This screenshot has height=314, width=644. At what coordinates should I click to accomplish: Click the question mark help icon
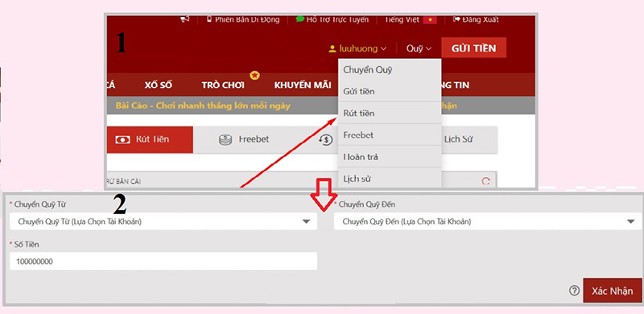coord(574,291)
